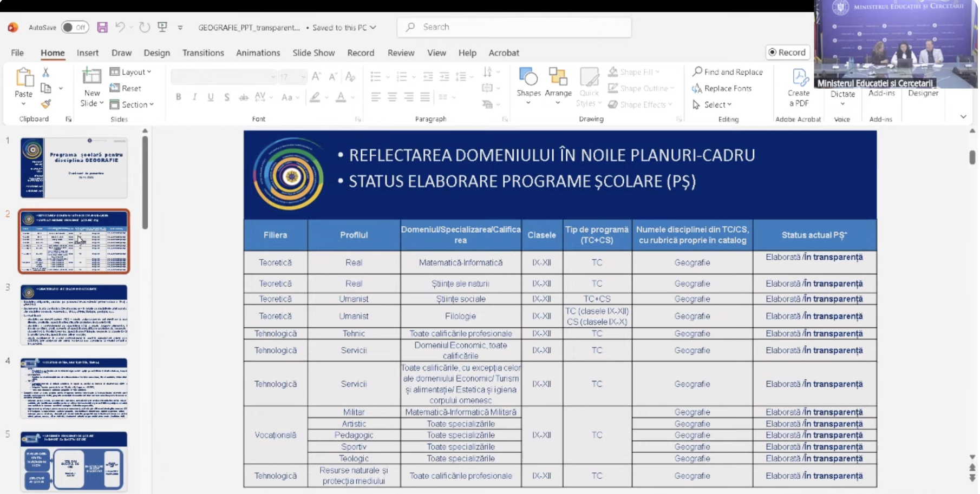
Task: Select the Format Painter brush icon
Action: [46, 104]
